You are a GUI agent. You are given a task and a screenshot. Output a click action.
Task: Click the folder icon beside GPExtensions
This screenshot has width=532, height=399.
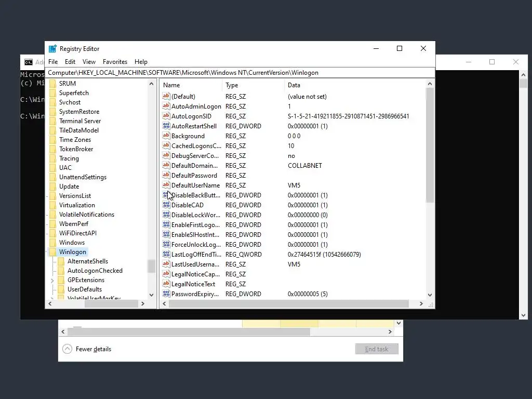click(61, 280)
